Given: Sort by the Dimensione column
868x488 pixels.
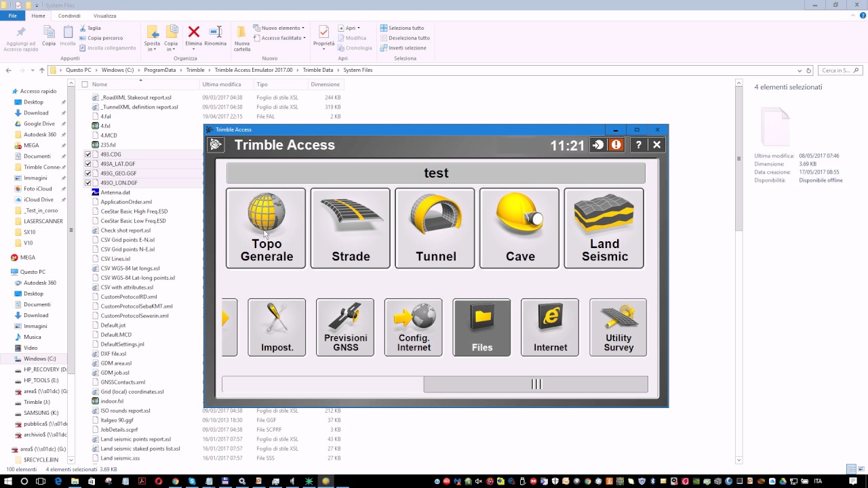Looking at the screenshot, I should pyautogui.click(x=325, y=85).
